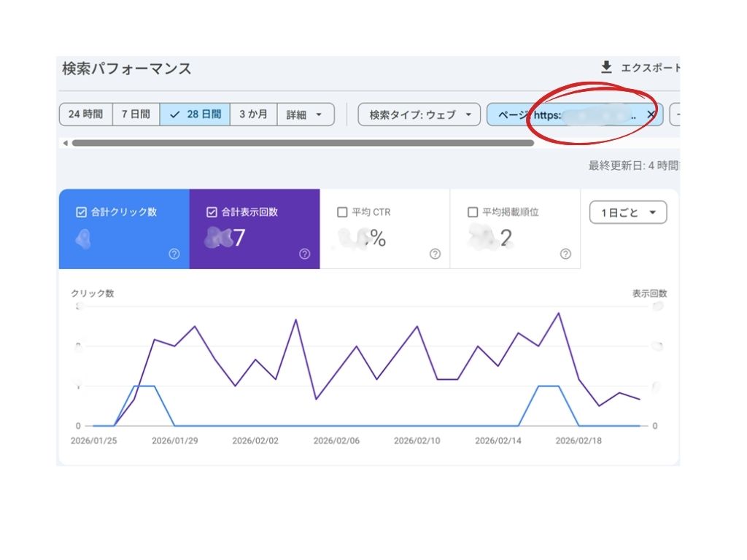Screen dimensions: 747x560
Task: Click the エクスポート download icon
Action: pyautogui.click(x=605, y=67)
